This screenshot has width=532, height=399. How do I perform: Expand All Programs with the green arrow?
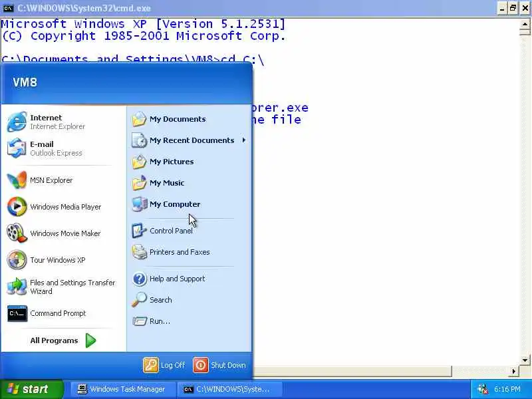[90, 340]
